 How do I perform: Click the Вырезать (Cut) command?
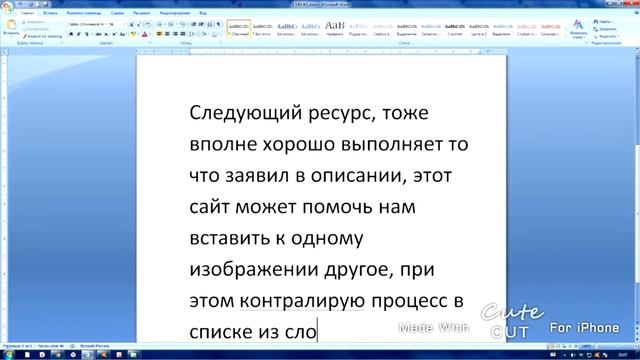(33, 22)
